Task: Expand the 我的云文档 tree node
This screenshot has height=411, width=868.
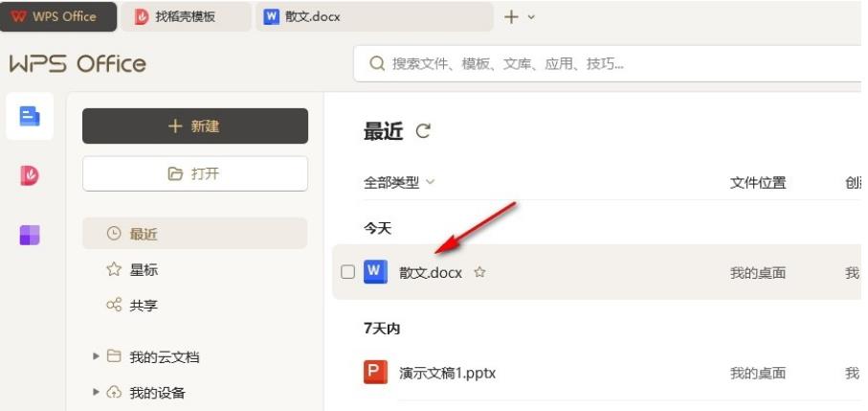Action: click(x=97, y=356)
